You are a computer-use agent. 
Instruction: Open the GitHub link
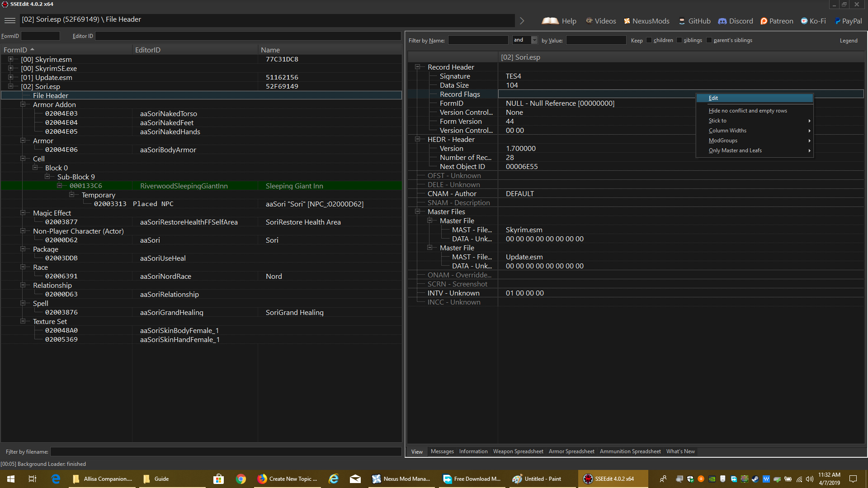[x=694, y=21]
